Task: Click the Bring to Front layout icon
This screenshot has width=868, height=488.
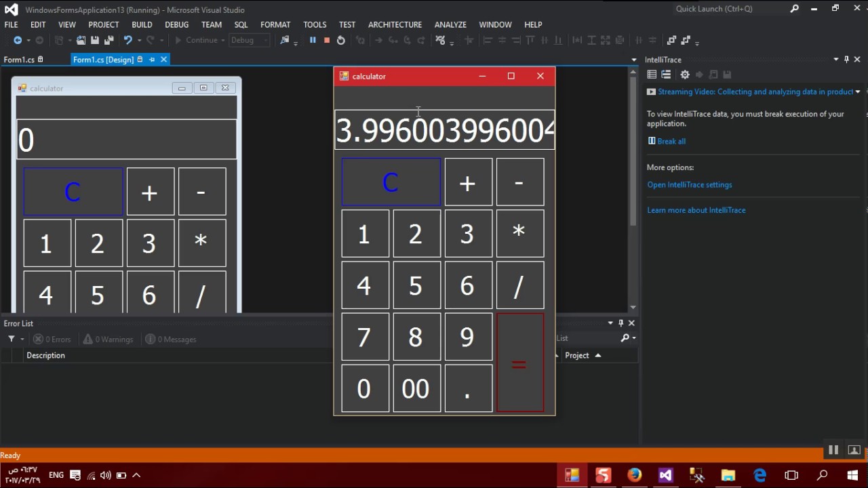Action: pyautogui.click(x=671, y=41)
